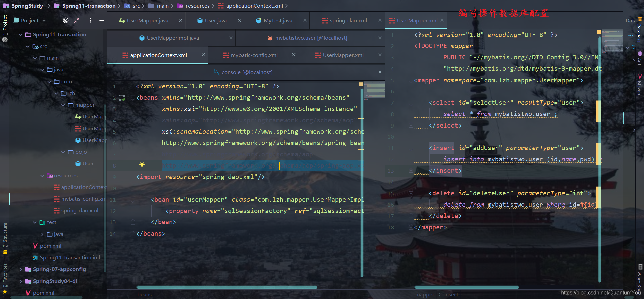Viewport: 644px width, 299px height.
Task: Switch to spring-dao.xml tab
Action: [344, 20]
